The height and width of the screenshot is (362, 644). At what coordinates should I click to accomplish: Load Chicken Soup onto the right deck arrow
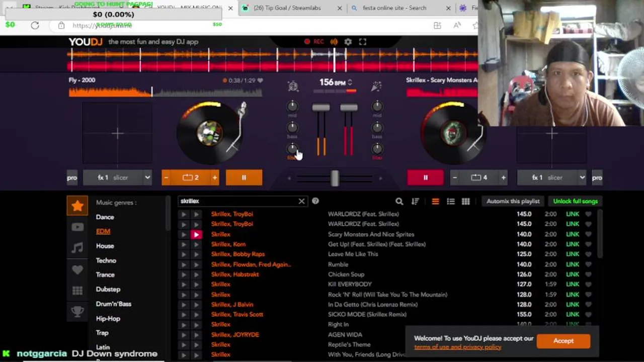coord(196,275)
